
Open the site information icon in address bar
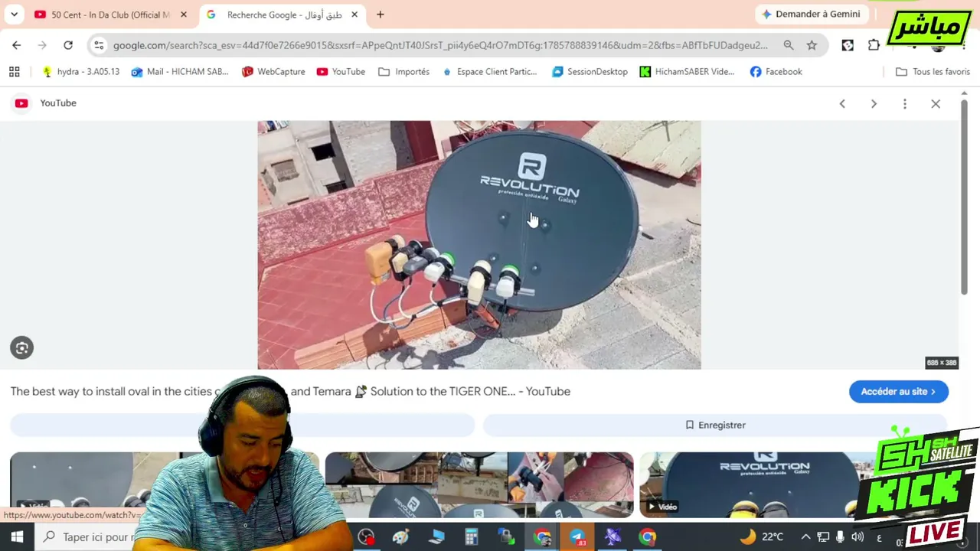click(x=98, y=46)
